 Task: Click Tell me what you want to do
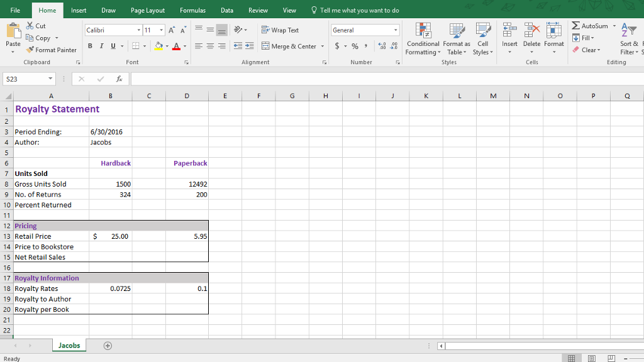tap(358, 10)
